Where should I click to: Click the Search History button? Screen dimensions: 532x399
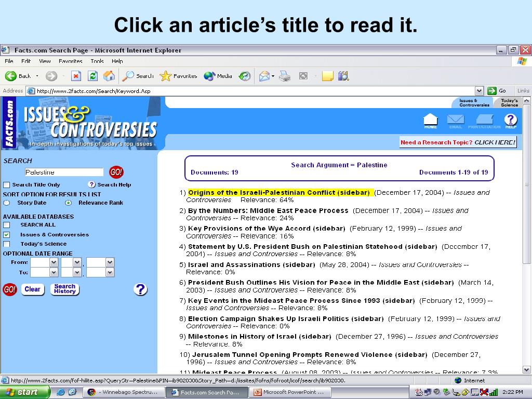pos(64,289)
